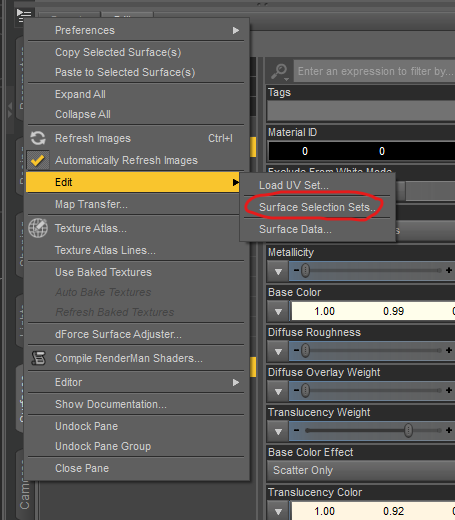Screen dimensions: 455x520
Task: Click the search magnifier icon
Action: click(279, 71)
